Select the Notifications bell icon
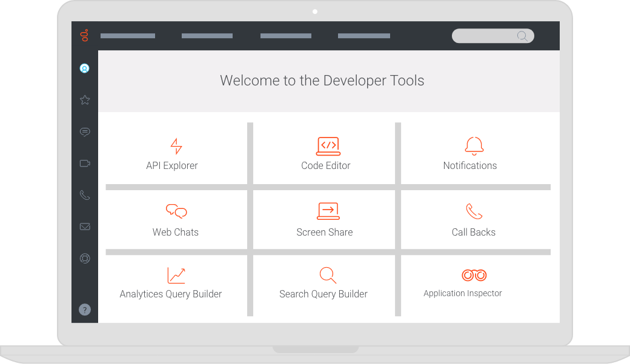 (474, 146)
